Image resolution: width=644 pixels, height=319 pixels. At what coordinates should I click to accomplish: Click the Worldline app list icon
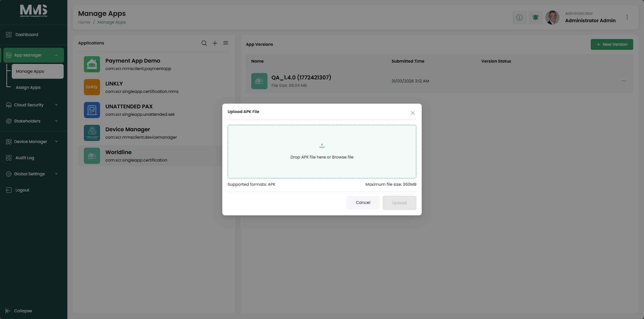point(92,156)
